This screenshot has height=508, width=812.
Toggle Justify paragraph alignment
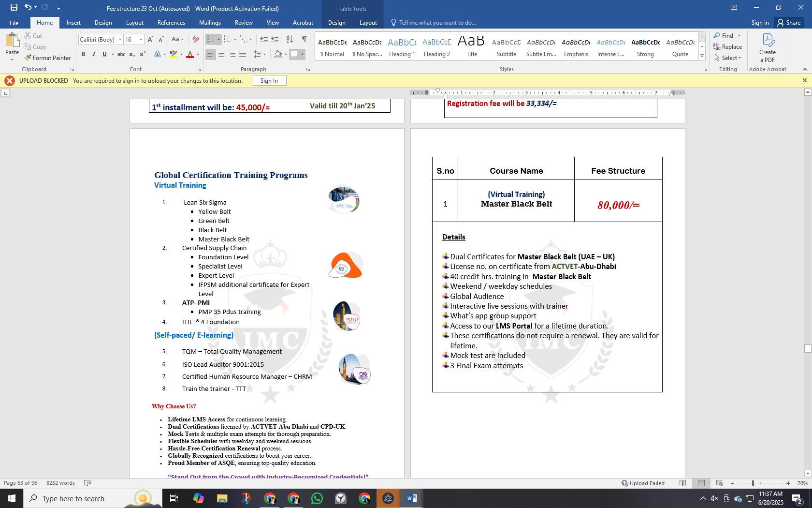[x=243, y=54]
